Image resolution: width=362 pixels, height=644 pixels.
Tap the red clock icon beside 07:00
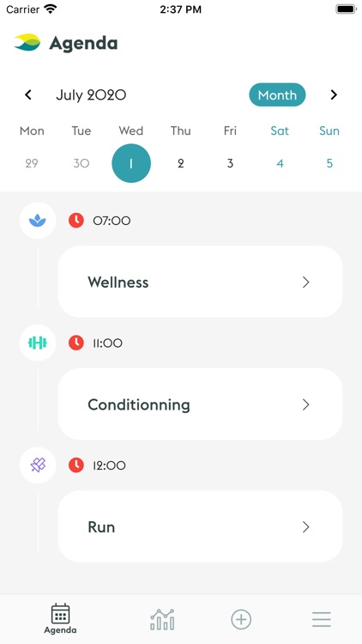click(x=76, y=221)
